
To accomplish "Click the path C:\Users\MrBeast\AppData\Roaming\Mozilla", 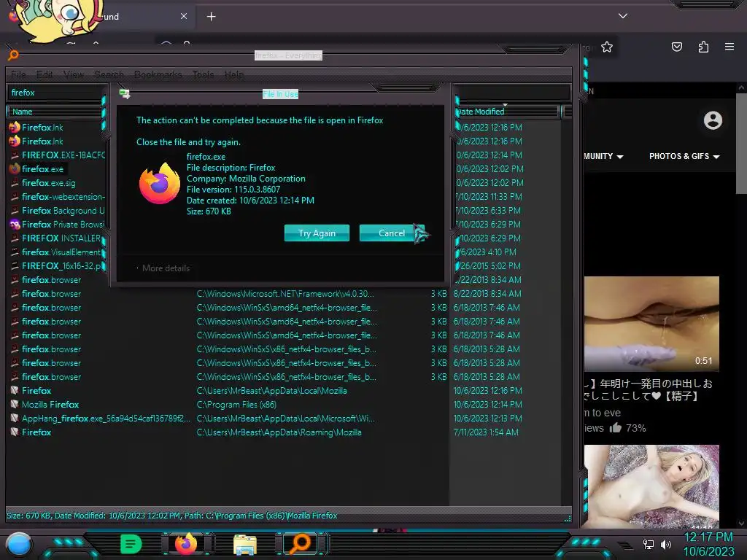I will [279, 432].
